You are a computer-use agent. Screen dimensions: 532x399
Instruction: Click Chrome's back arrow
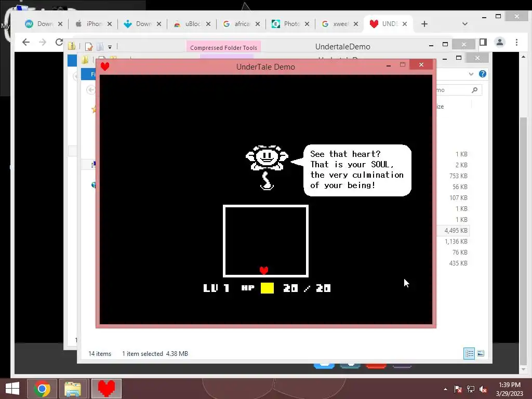(26, 42)
